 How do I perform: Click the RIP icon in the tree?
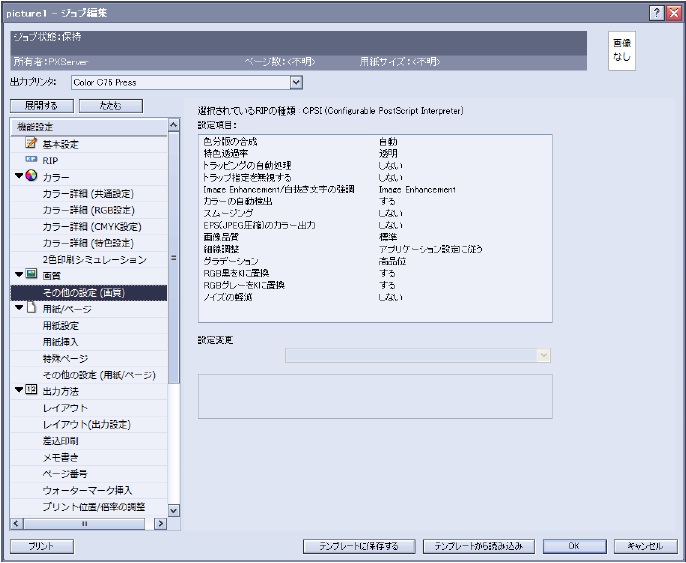pos(30,160)
